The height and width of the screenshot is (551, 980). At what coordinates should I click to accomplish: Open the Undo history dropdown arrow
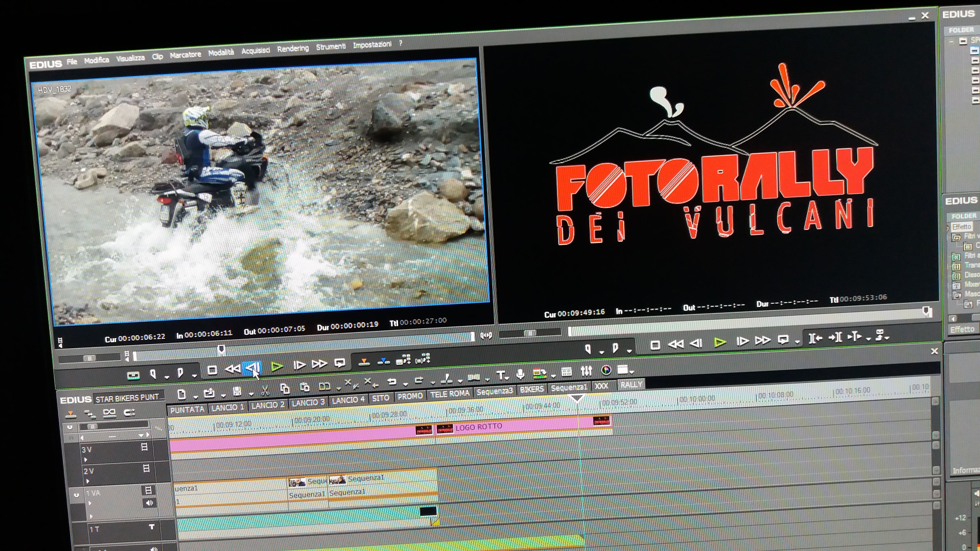coord(405,384)
